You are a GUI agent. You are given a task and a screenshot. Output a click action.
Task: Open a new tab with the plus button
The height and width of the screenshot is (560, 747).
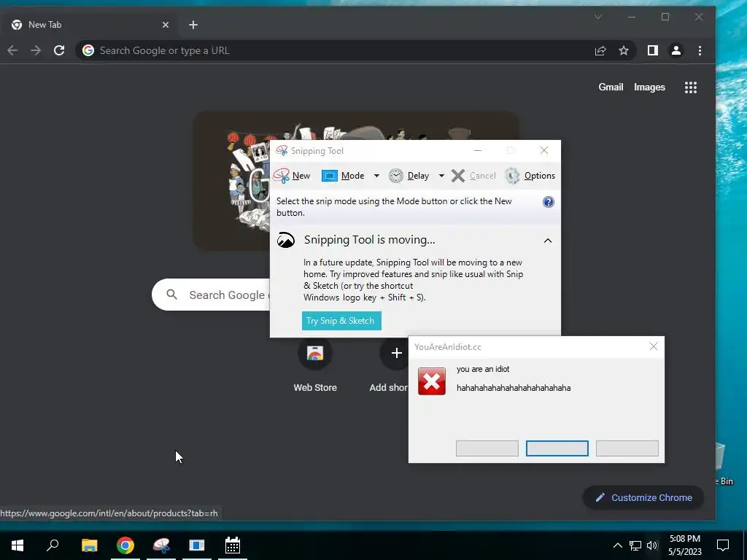pos(193,25)
